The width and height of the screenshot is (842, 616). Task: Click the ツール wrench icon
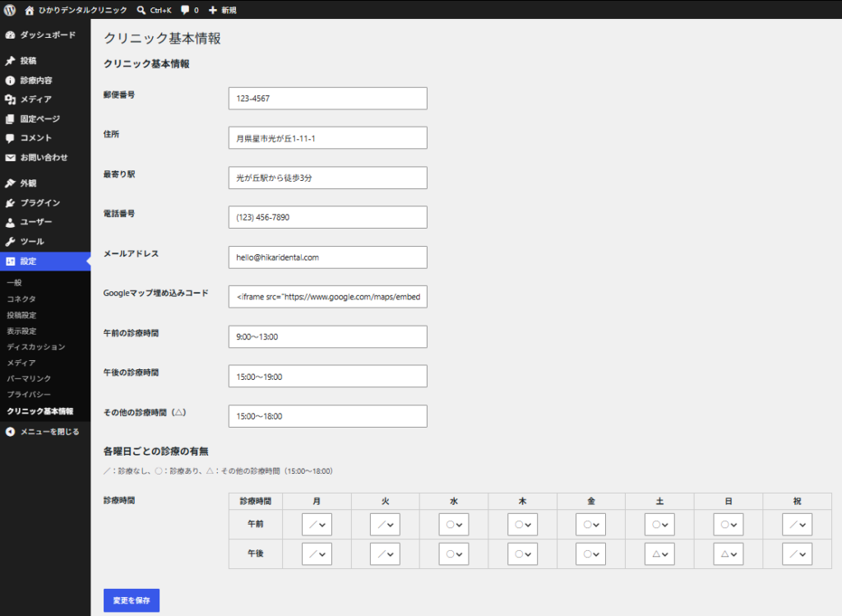pos(10,242)
